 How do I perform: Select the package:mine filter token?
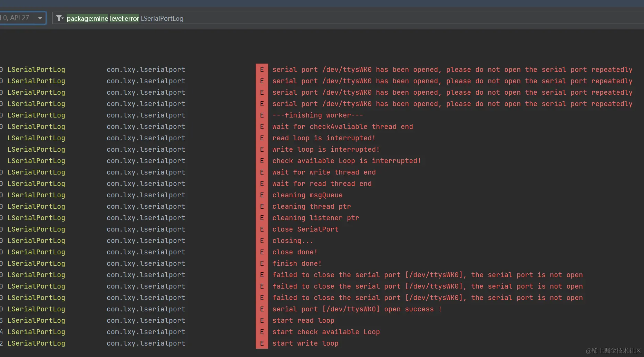click(x=87, y=18)
